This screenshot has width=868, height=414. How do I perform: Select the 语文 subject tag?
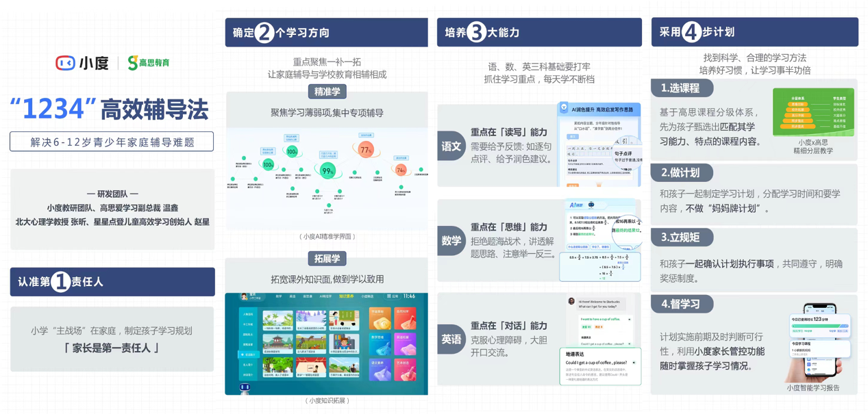tap(451, 146)
